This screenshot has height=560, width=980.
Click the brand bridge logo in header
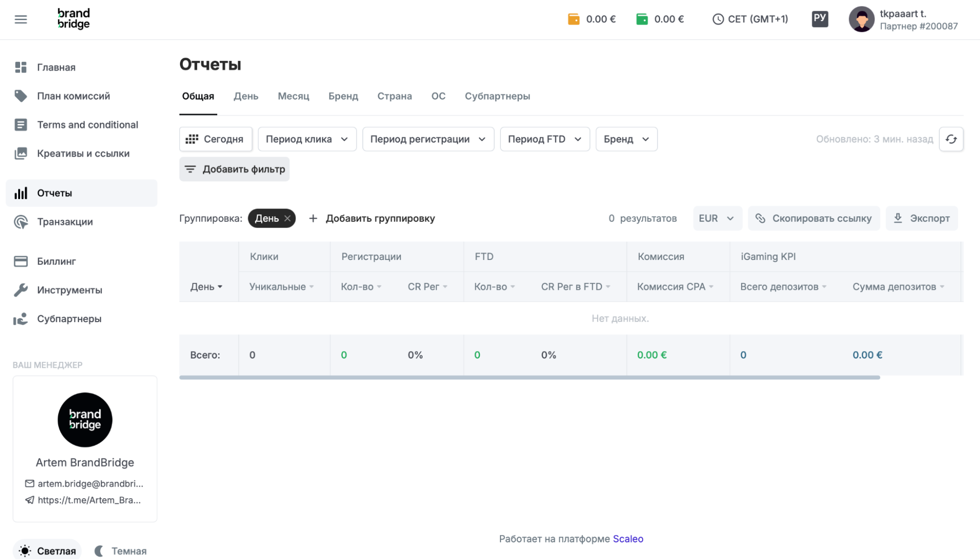(74, 19)
